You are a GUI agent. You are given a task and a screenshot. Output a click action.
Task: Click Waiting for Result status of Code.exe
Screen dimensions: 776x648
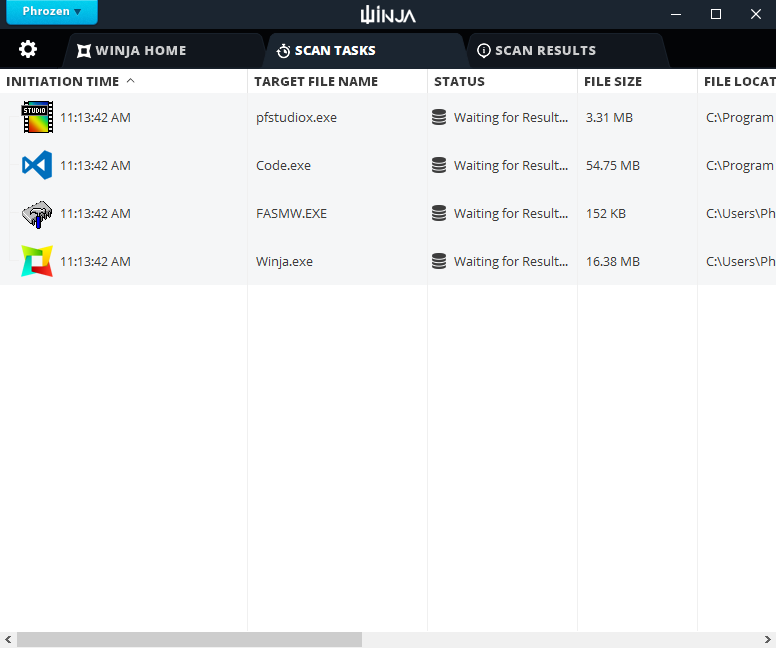click(x=511, y=166)
